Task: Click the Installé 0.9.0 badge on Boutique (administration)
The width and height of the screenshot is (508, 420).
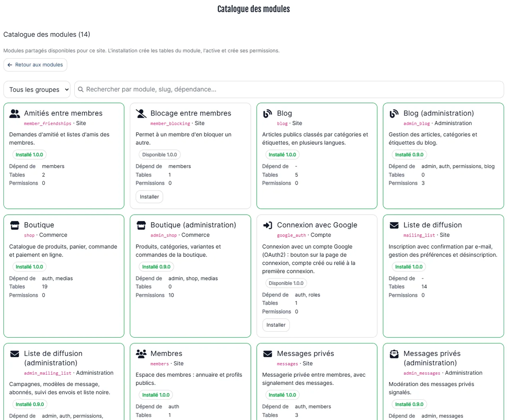Action: (x=156, y=267)
